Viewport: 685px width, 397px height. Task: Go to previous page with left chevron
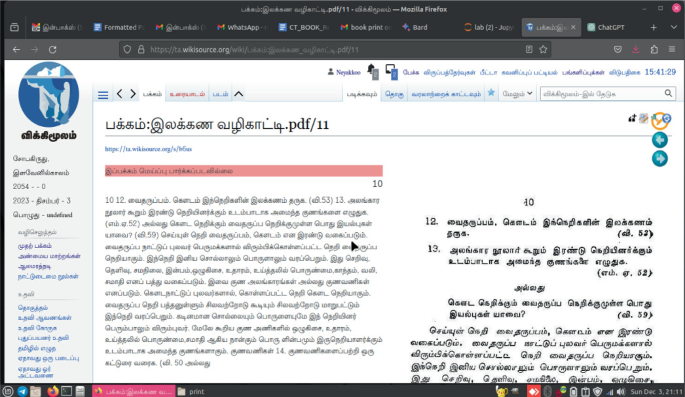(120, 93)
